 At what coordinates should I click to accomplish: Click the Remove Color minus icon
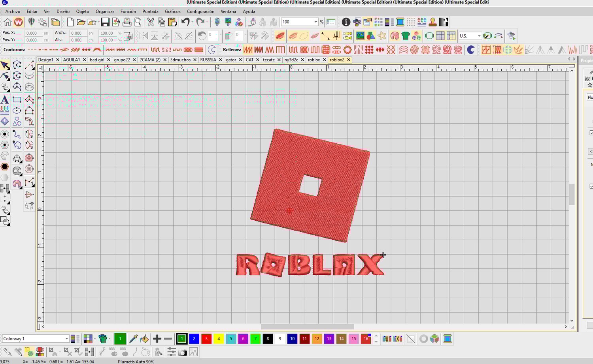point(168,339)
